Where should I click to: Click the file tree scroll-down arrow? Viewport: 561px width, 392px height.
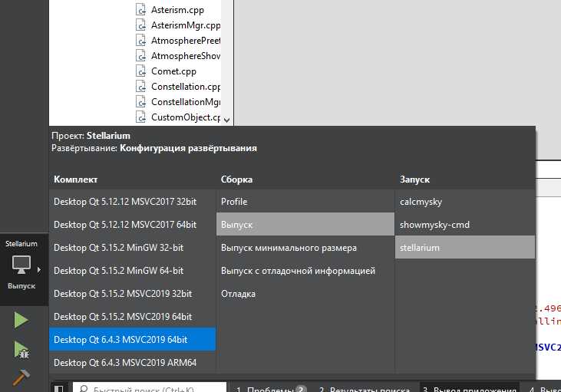coord(226,120)
